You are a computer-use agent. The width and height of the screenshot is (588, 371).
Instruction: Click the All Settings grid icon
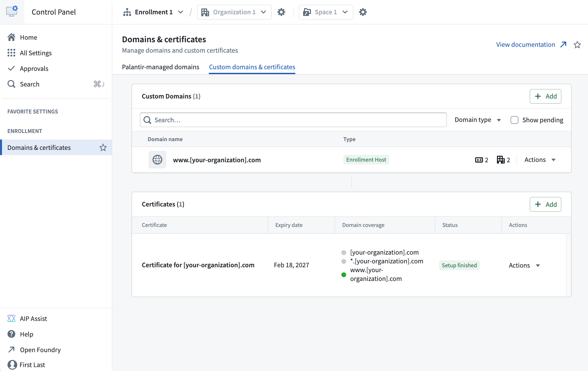pyautogui.click(x=11, y=53)
